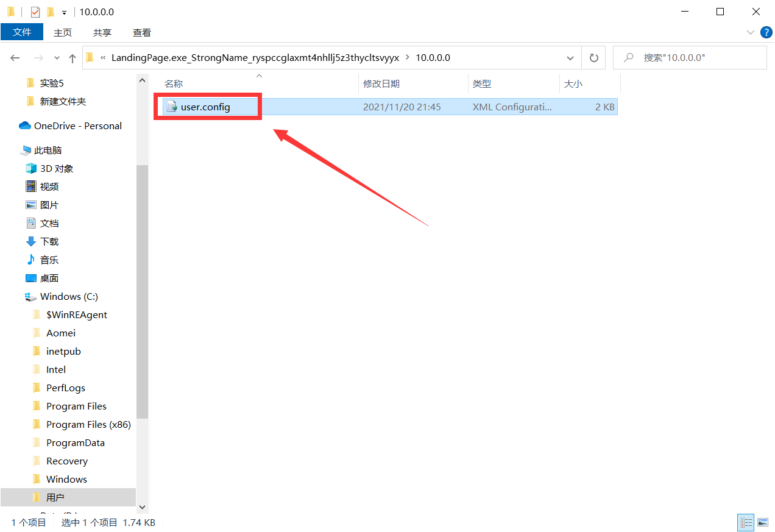Click the 3D 对象 cube icon
Screen dimensions: 775x532
click(x=31, y=168)
